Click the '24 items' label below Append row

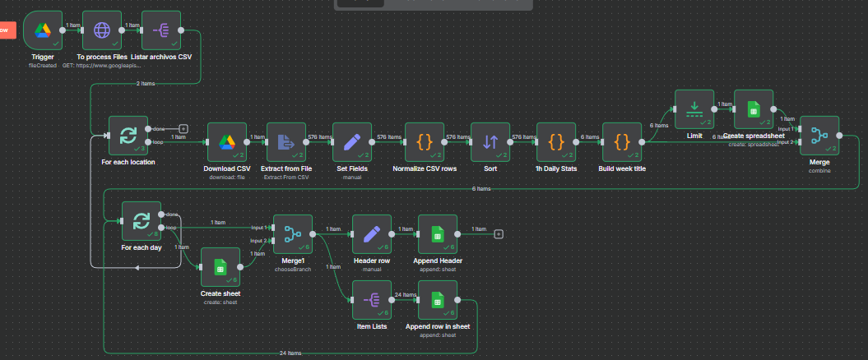290,353
